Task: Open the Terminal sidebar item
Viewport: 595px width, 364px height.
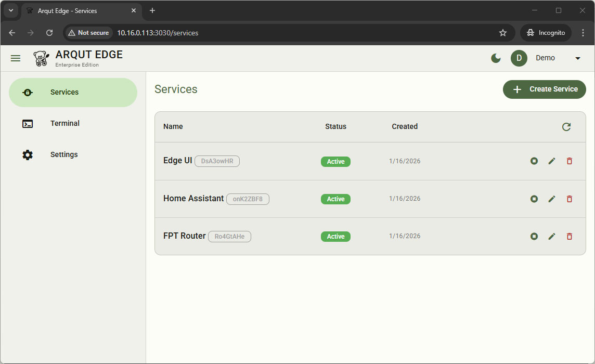Action: pyautogui.click(x=73, y=123)
